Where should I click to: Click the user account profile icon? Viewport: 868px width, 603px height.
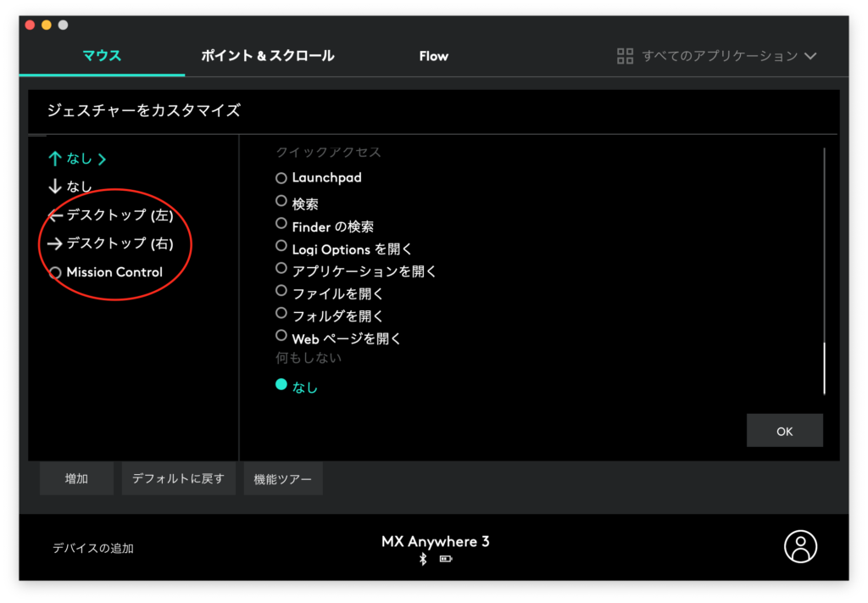[800, 547]
